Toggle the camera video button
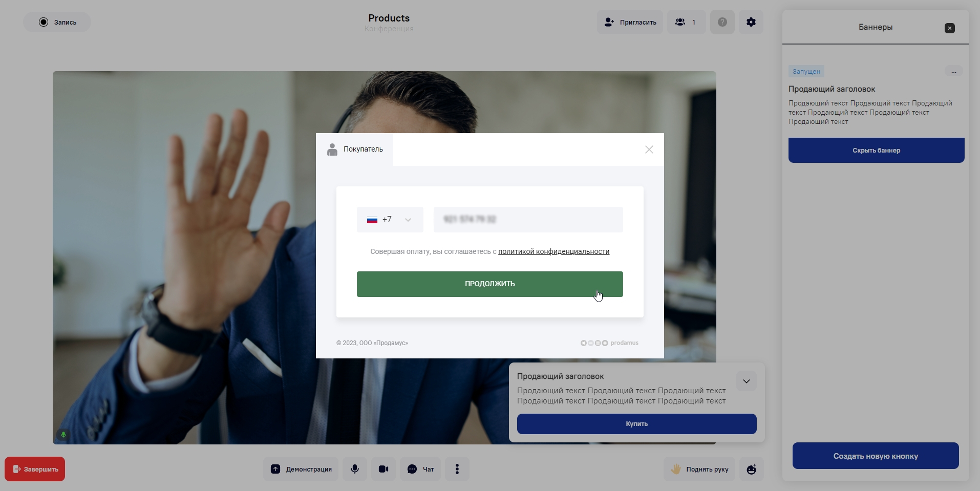980x491 pixels. click(x=384, y=469)
